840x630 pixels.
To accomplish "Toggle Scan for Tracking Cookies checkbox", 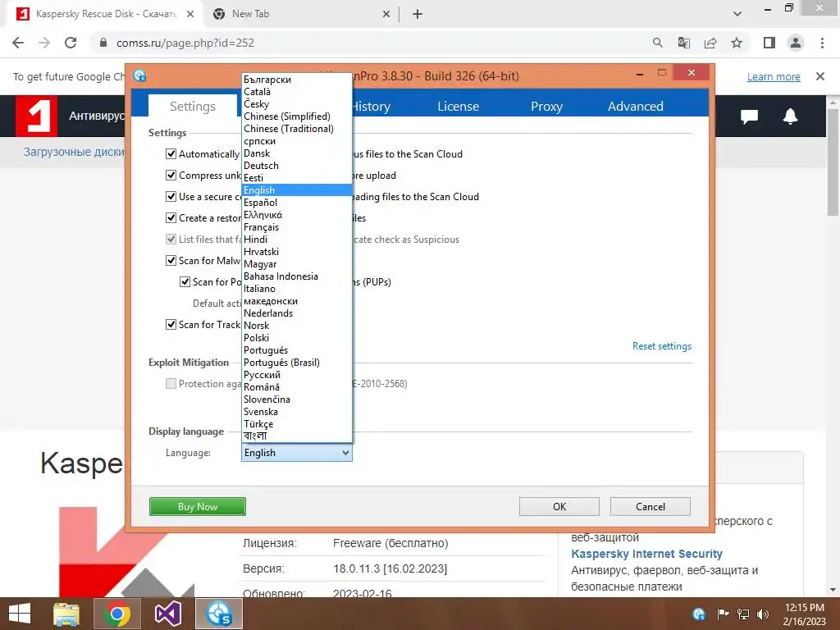I will [x=171, y=325].
